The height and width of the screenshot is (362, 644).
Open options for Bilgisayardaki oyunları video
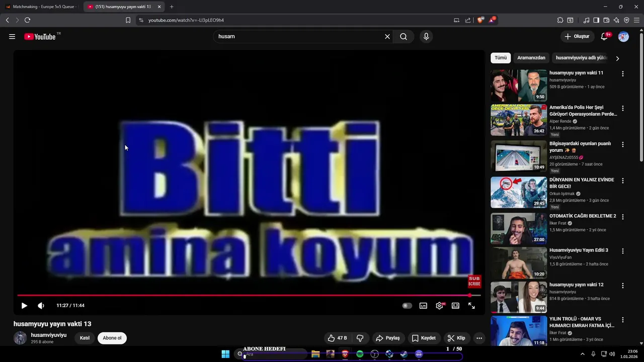[x=623, y=144]
